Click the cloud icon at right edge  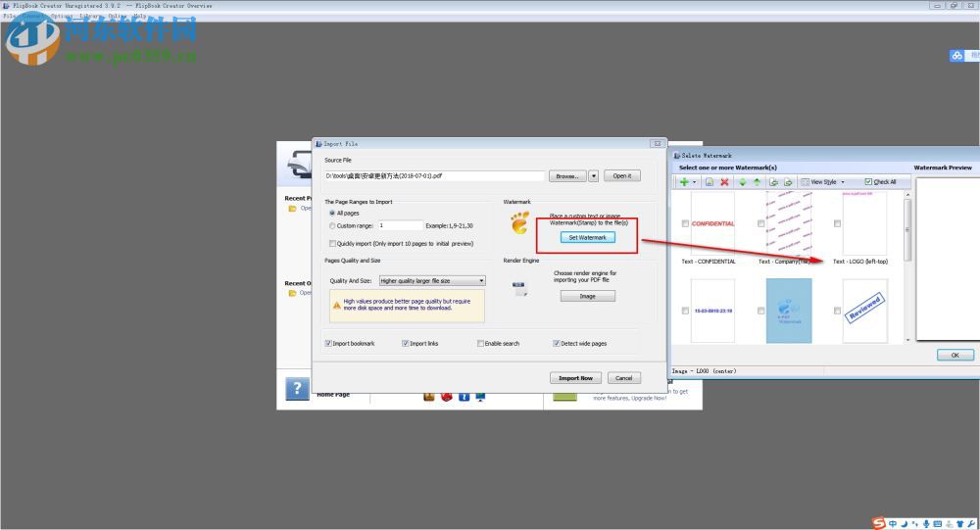click(x=956, y=56)
